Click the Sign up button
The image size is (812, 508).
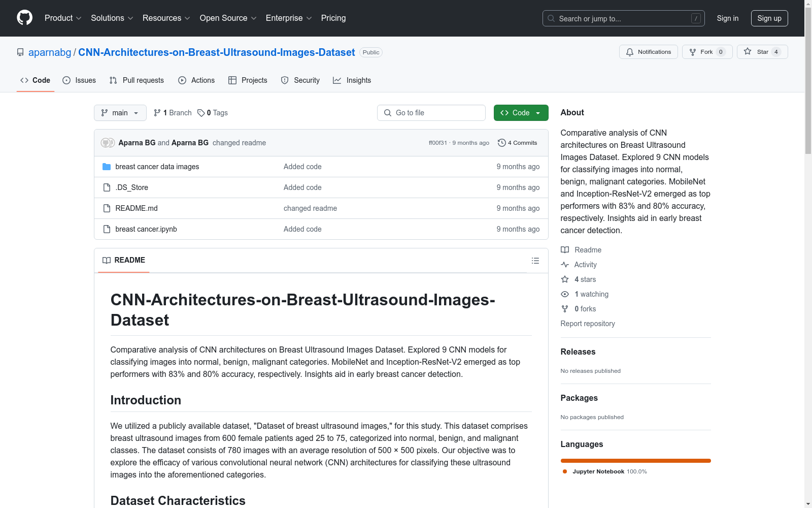pyautogui.click(x=769, y=18)
